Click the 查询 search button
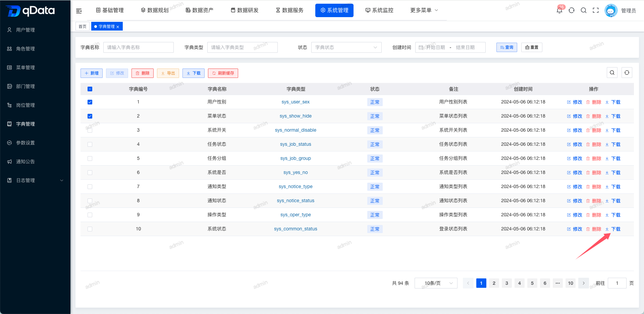The height and width of the screenshot is (314, 644). coord(507,47)
